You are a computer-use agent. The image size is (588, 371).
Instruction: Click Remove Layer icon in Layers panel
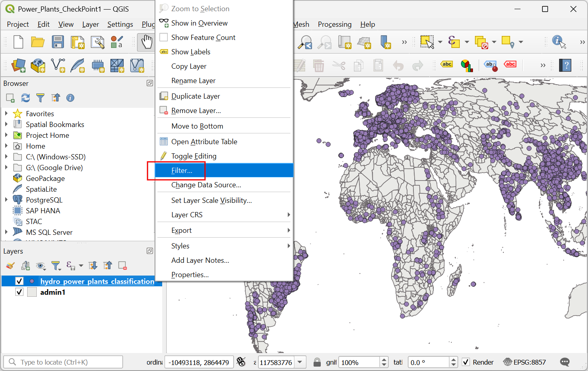[123, 266]
